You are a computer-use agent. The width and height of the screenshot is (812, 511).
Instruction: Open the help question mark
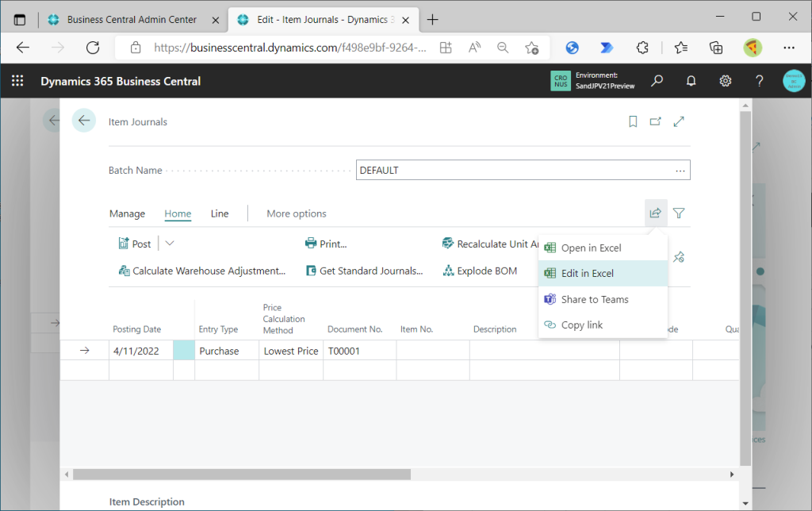pos(759,81)
